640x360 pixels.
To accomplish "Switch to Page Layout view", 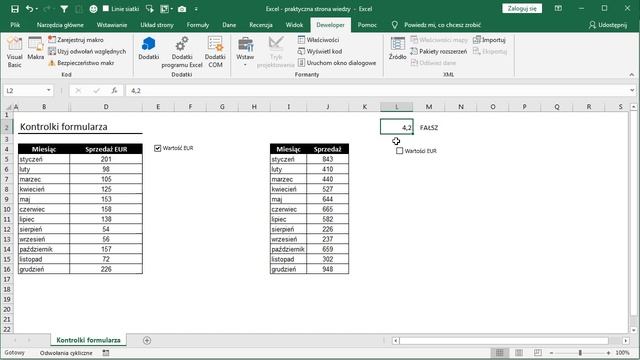I will 519,353.
